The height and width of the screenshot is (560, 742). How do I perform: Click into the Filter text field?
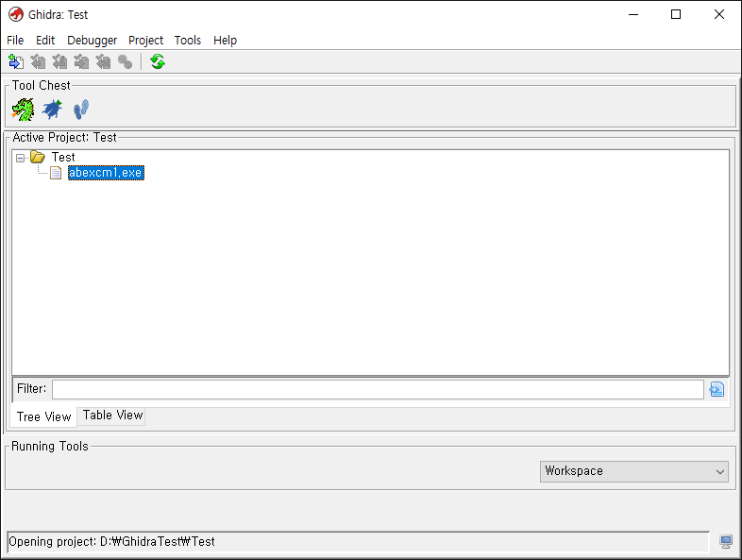(378, 390)
